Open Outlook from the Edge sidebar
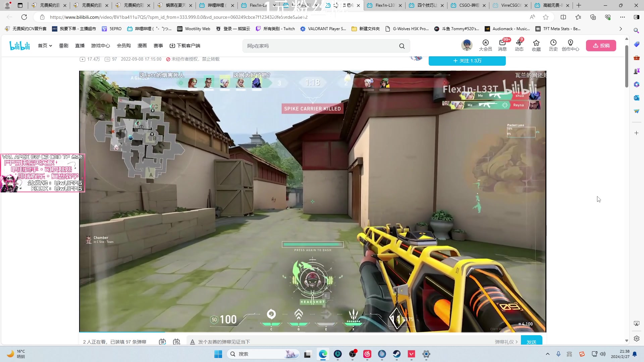644x362 pixels. click(636, 98)
